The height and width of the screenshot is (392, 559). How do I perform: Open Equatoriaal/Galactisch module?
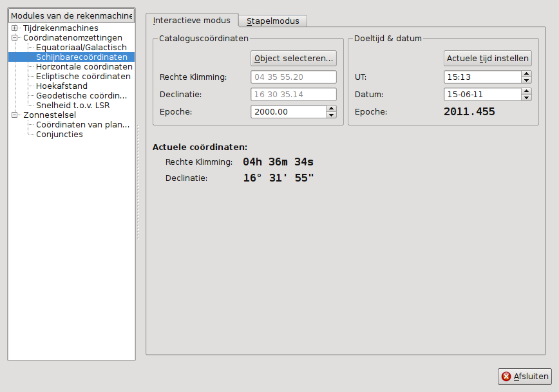pos(81,48)
